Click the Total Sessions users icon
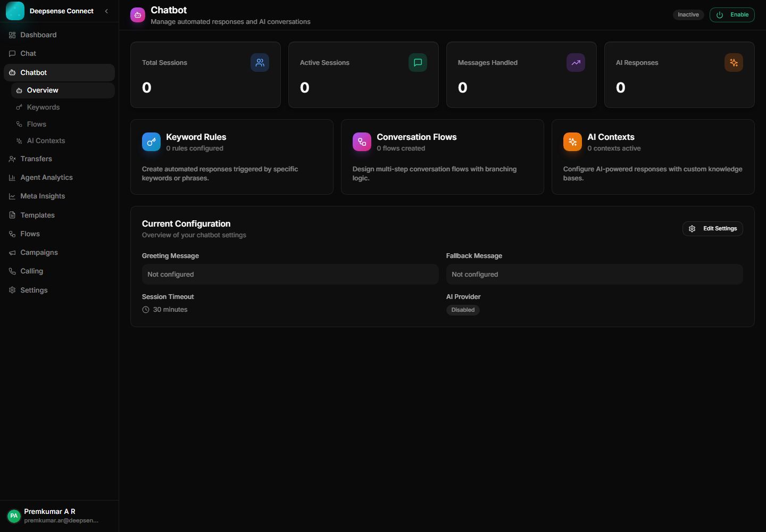 (260, 63)
